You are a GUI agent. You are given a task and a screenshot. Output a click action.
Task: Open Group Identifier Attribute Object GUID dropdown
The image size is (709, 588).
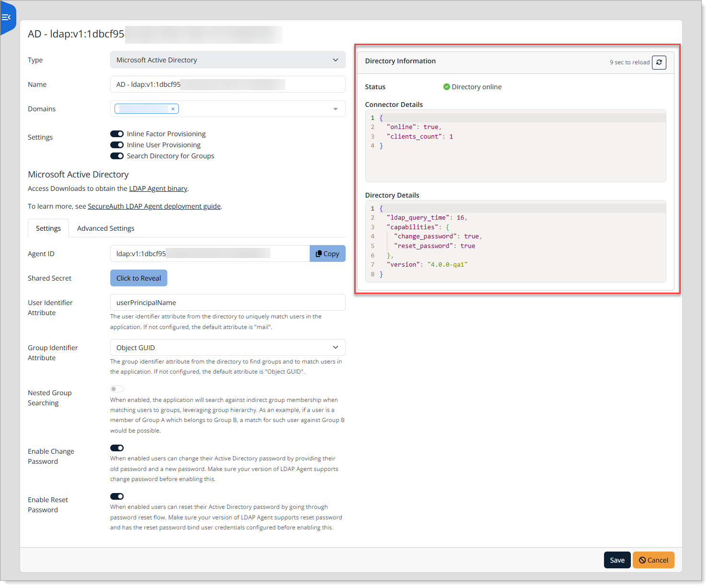point(228,348)
